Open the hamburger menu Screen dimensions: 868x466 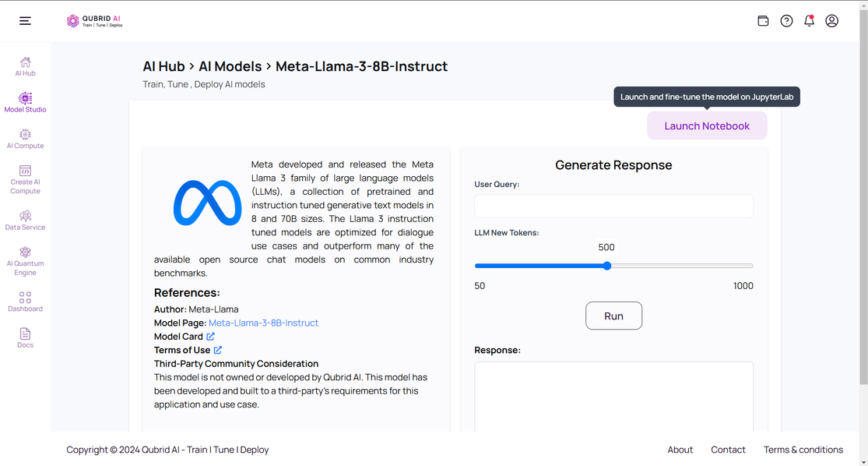pos(25,21)
